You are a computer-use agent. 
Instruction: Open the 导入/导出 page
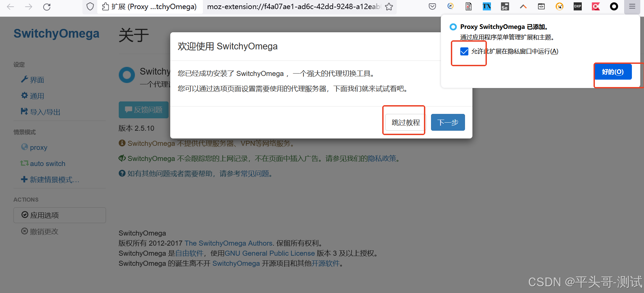(41, 112)
